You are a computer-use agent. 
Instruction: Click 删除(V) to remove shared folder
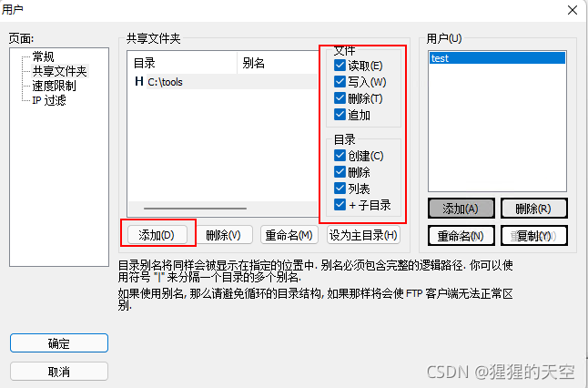[x=224, y=235]
